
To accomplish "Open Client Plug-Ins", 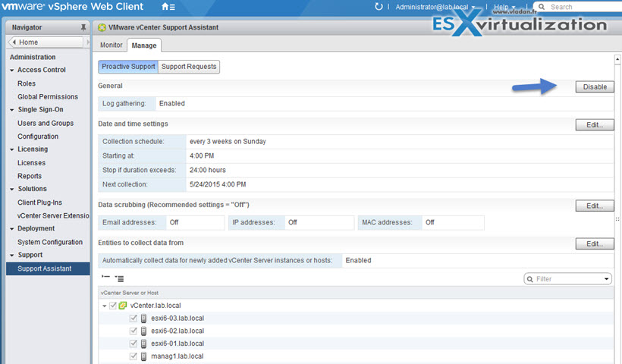I will (x=39, y=202).
